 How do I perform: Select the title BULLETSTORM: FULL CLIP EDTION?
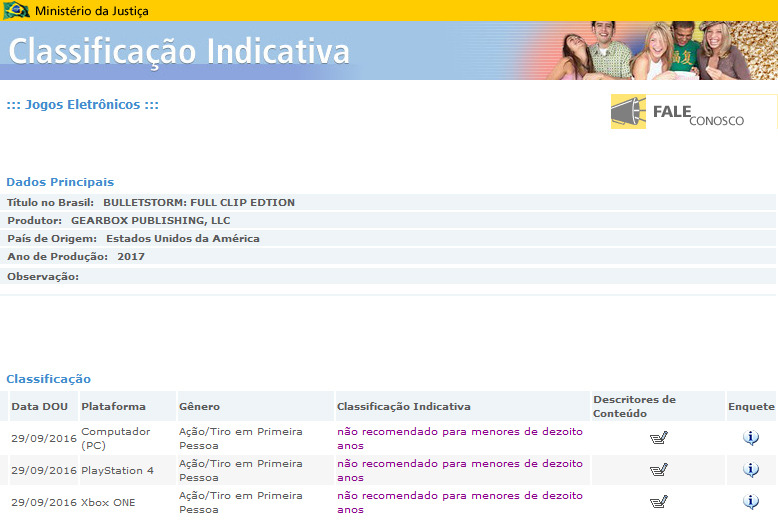click(x=199, y=202)
